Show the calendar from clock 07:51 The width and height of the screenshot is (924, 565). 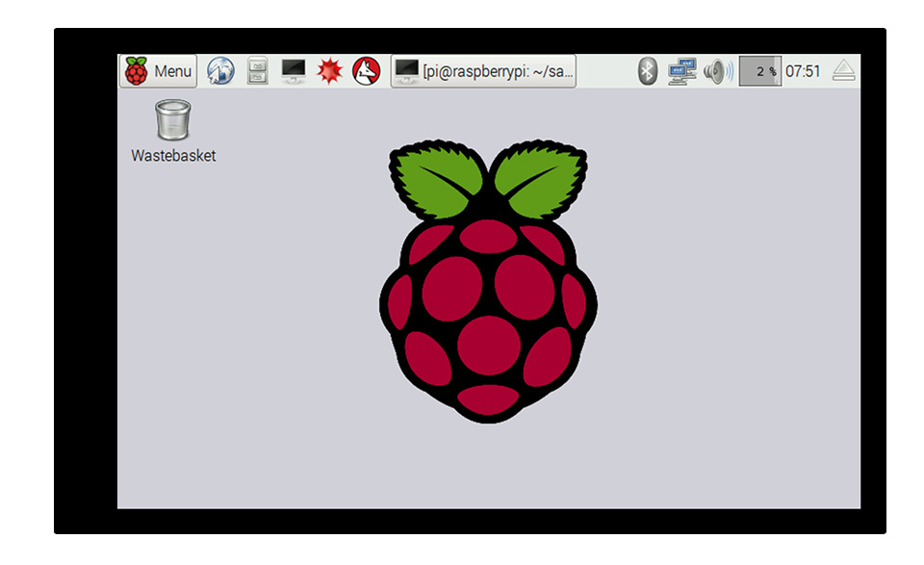pos(803,71)
